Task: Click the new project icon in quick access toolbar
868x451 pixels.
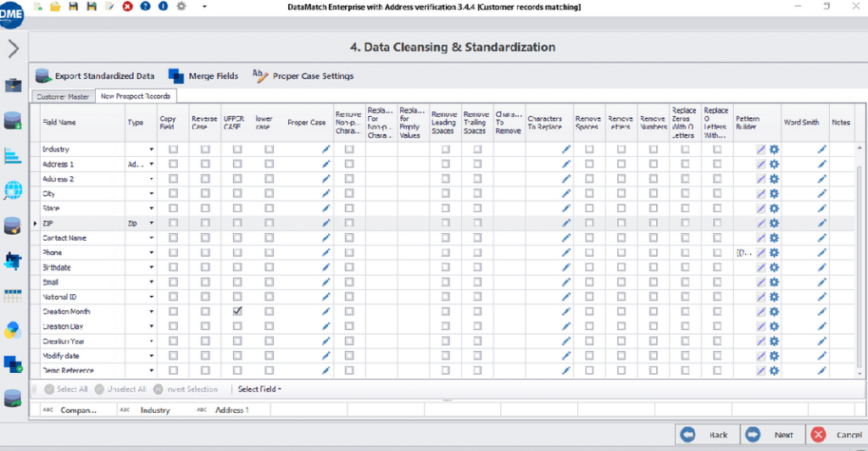Action: [37, 7]
